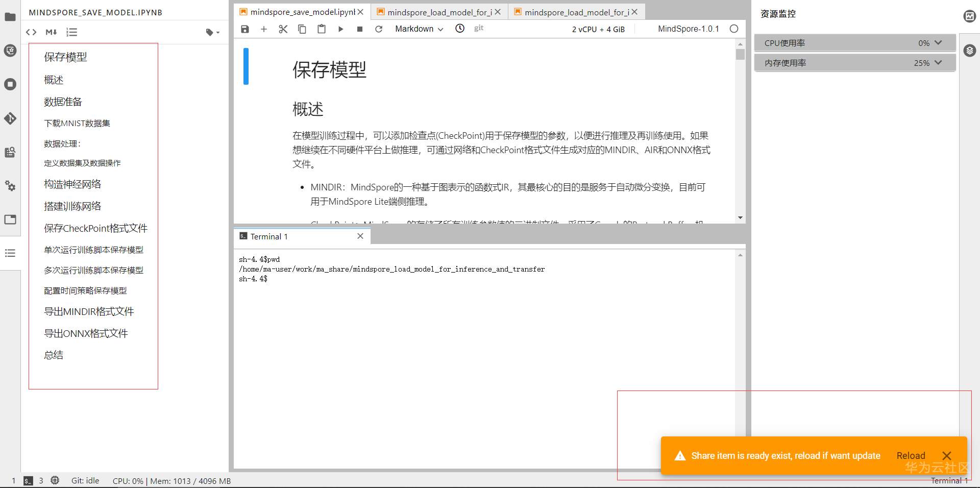This screenshot has width=980, height=488.
Task: Jump to 多次运行训练脚本保存模型 section
Action: (93, 270)
